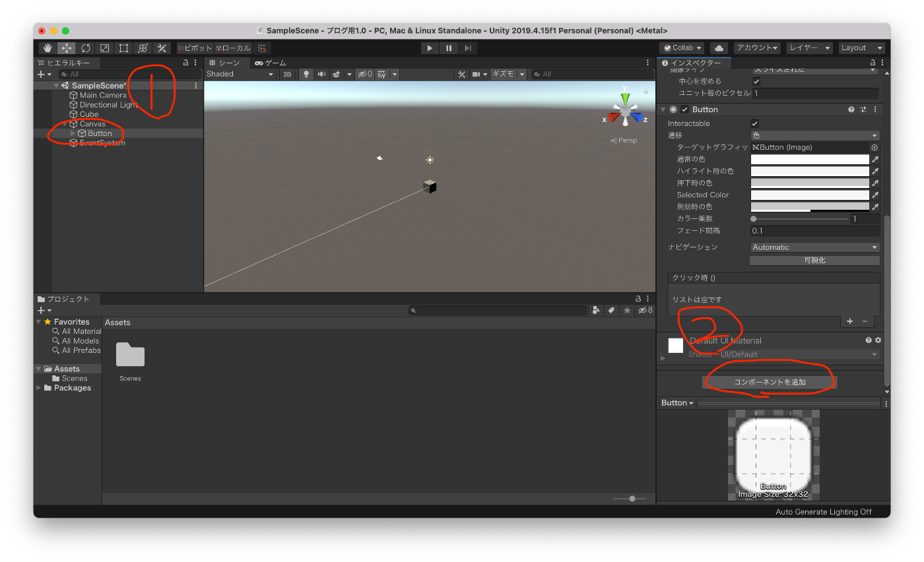Screen dimensions: 924x562
Task: Click Add Component (コンポーネントを追加) button
Action: click(770, 382)
